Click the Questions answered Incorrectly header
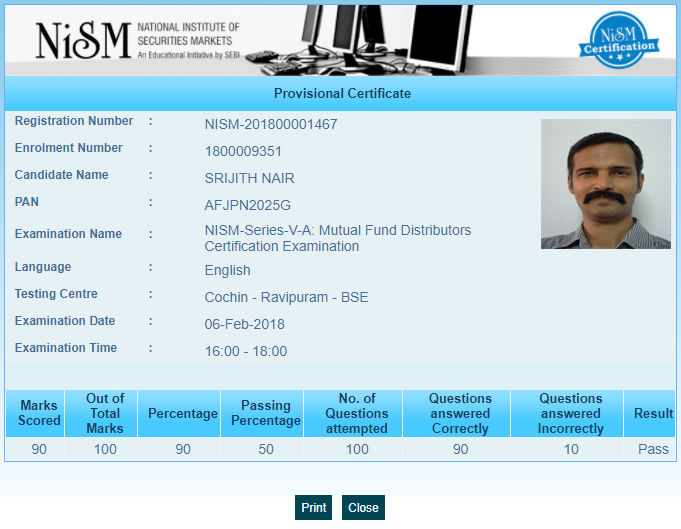The image size is (681, 529). (567, 413)
